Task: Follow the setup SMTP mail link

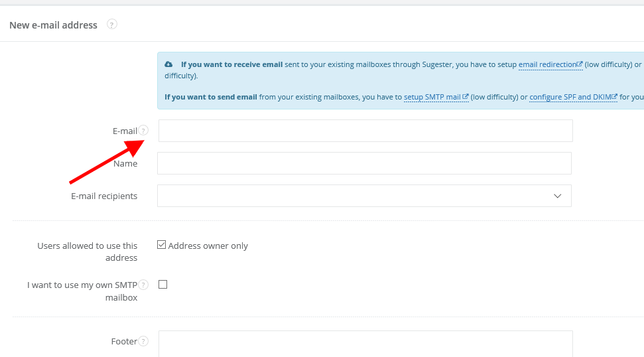Action: click(x=436, y=97)
